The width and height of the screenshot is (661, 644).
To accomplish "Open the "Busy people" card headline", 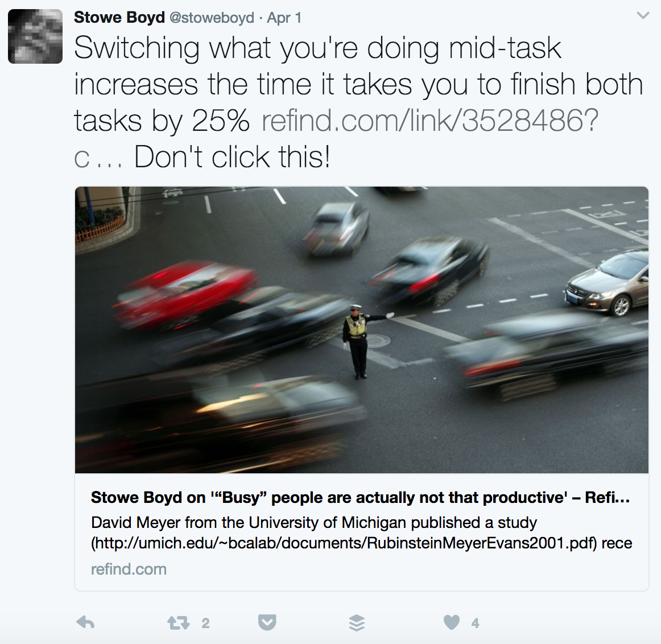I will [361, 498].
